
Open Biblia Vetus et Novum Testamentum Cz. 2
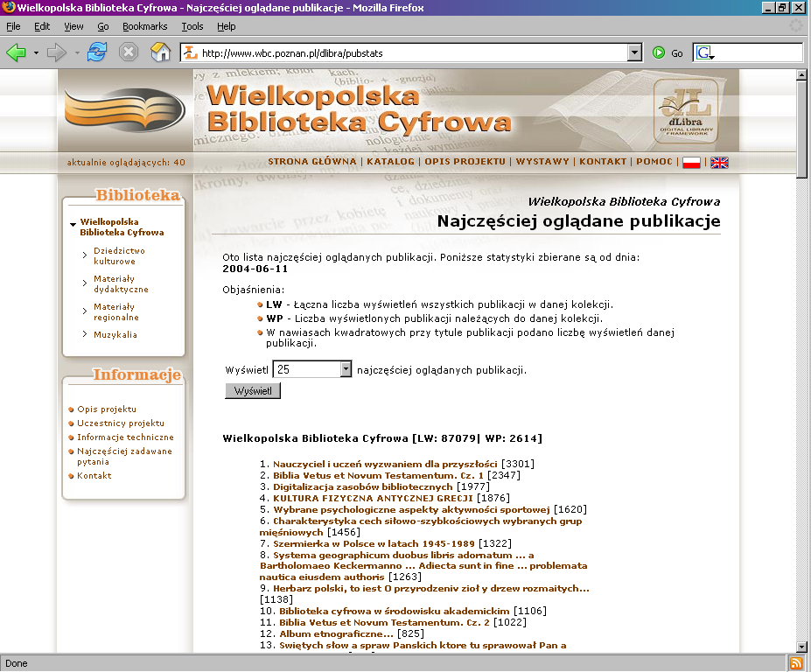[384, 622]
